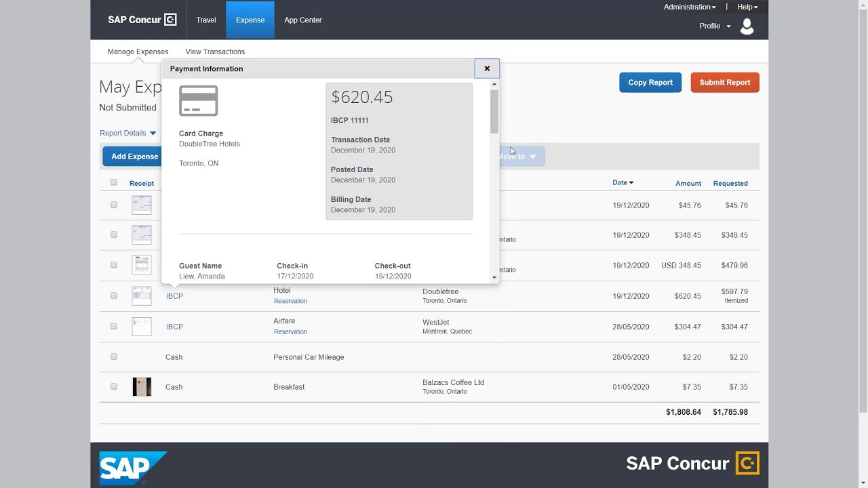Click popup scrollbar up arrow
The image size is (868, 488).
coord(494,84)
